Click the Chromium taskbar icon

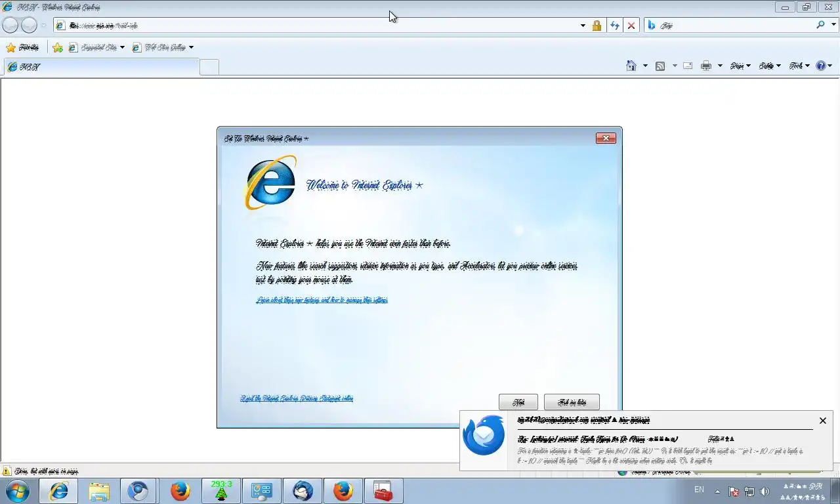click(x=138, y=491)
